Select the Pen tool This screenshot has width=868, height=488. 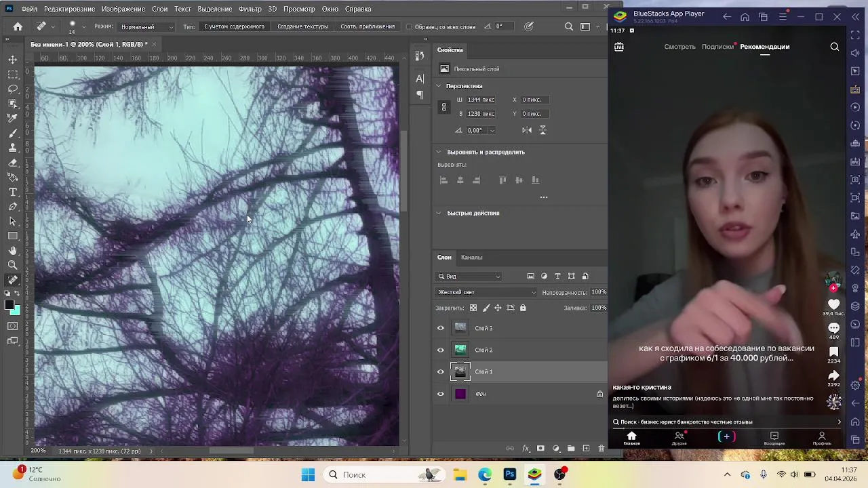point(13,207)
